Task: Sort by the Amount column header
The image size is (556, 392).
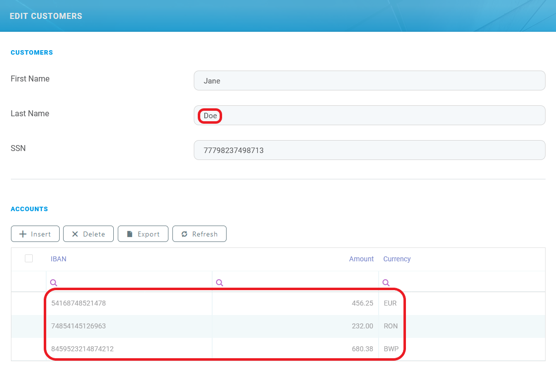Action: [x=361, y=259]
